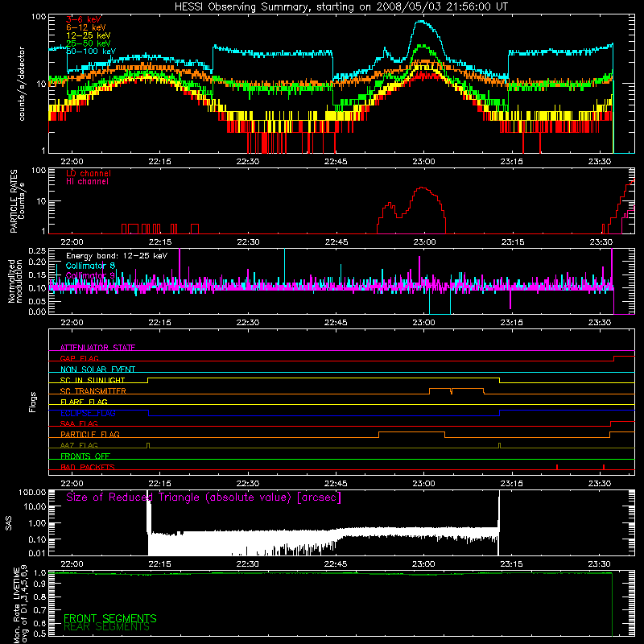The width and height of the screenshot is (644, 644).
Task: Select the Collimator 8 legend entry
Action: tap(90, 266)
